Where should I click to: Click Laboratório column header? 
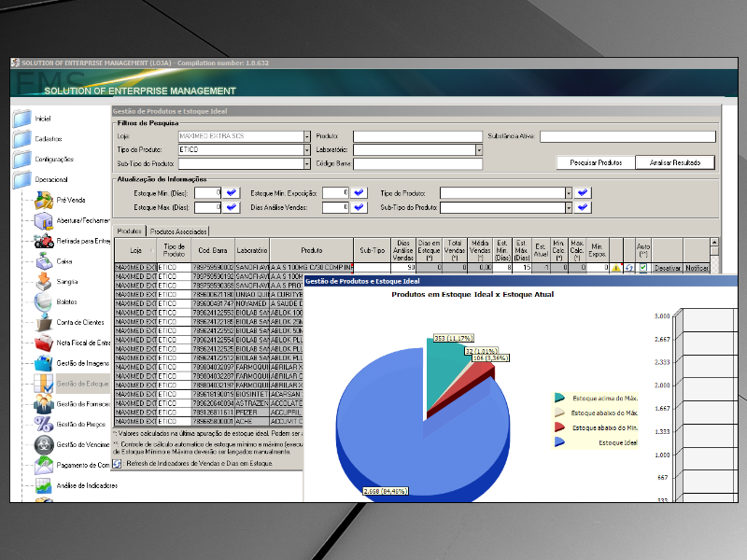[252, 250]
